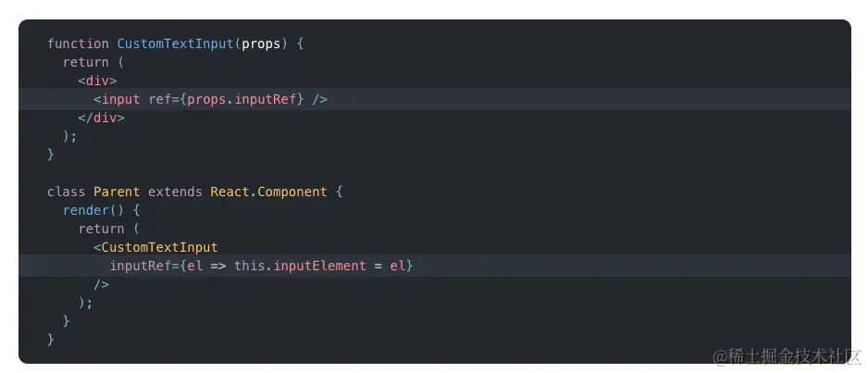Viewport: 868px width, 373px height.
Task: Click the highlighted input ref line background
Action: 435,99
